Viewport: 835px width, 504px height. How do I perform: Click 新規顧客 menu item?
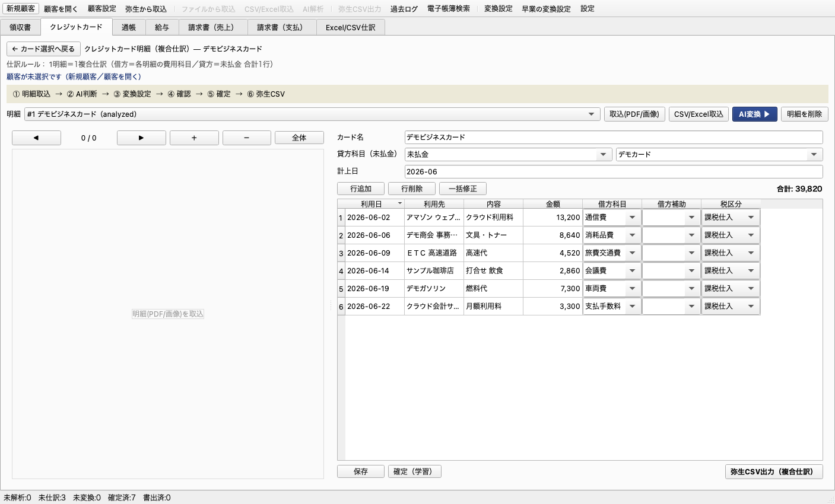point(21,9)
